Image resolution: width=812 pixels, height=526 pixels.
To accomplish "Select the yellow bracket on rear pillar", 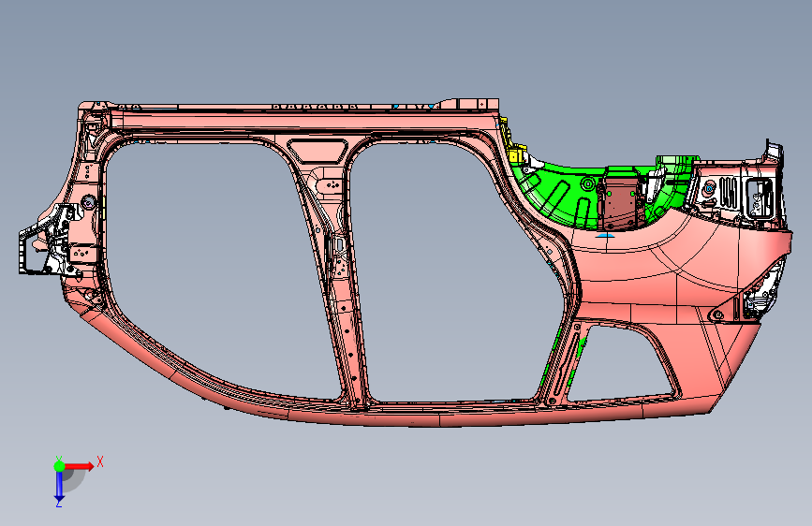I will point(515,154).
